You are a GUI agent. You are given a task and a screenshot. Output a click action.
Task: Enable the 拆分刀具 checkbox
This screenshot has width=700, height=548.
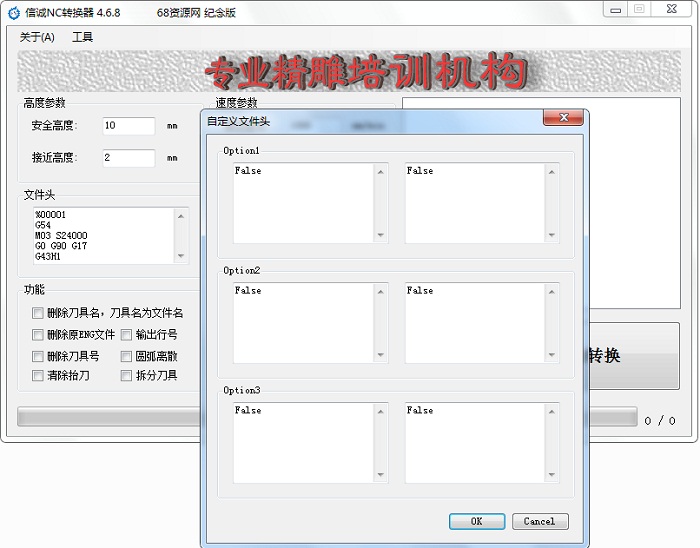tap(127, 376)
